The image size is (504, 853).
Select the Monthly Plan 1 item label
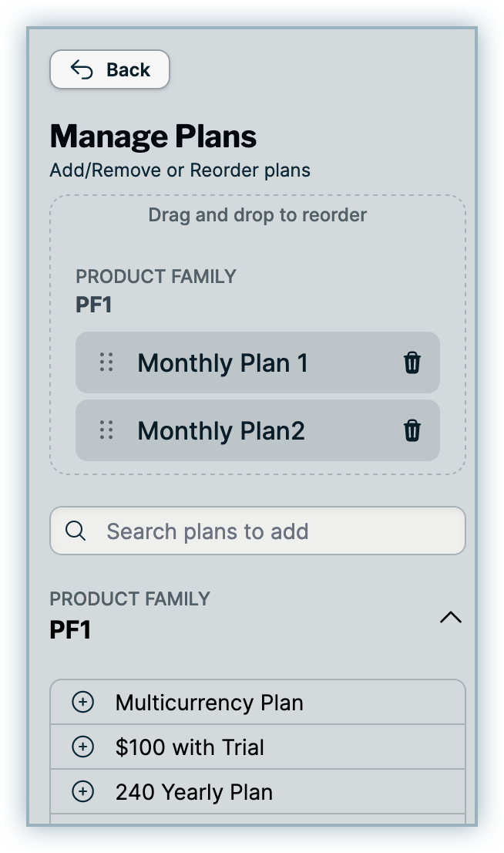223,362
